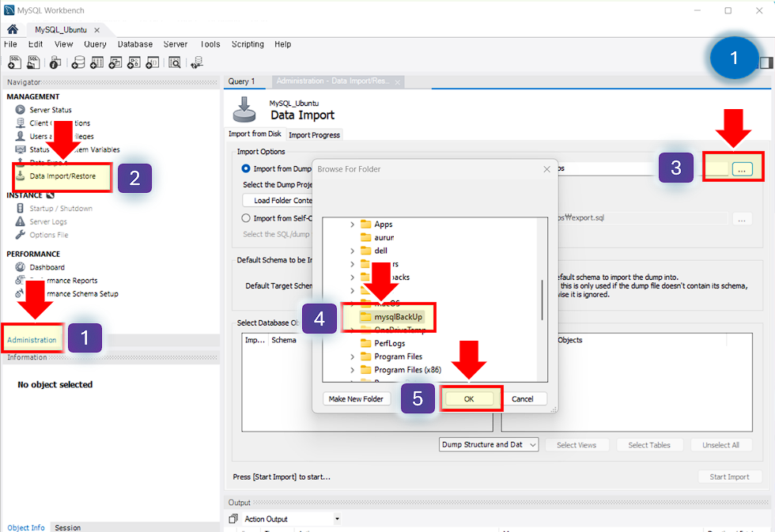Switch to the Object Info tab
Screen dimensions: 775x532
(x=25, y=527)
